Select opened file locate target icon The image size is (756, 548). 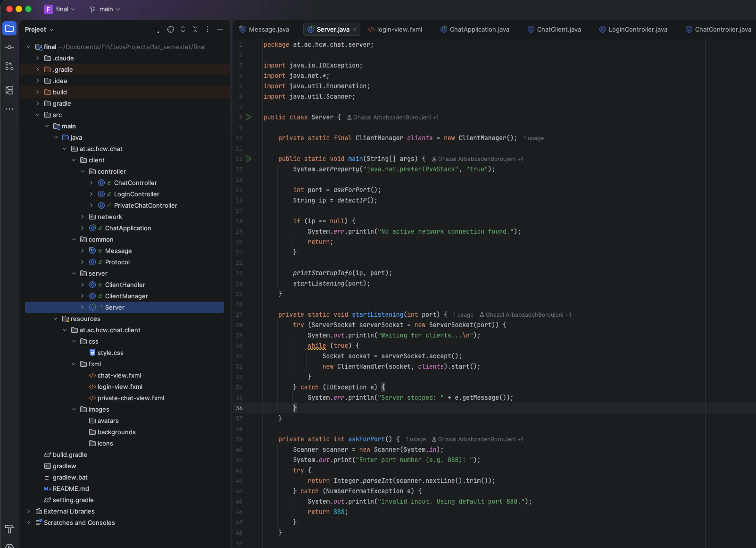point(171,29)
